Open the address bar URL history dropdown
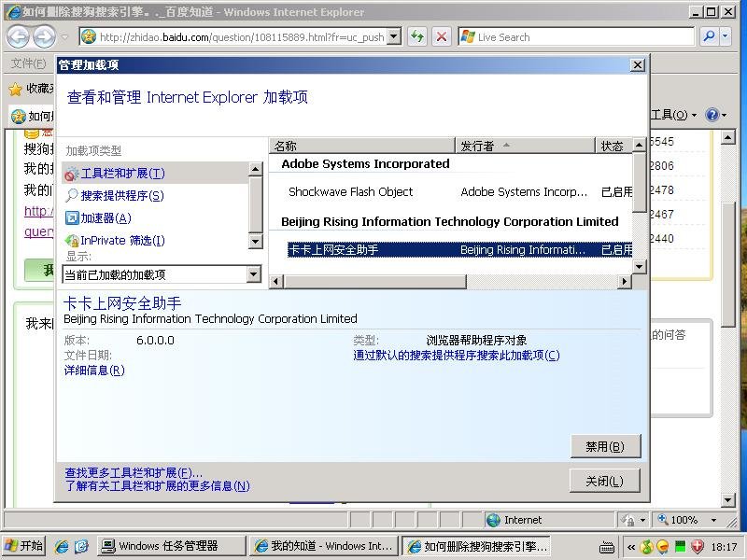This screenshot has height=560, width=747. click(x=393, y=37)
